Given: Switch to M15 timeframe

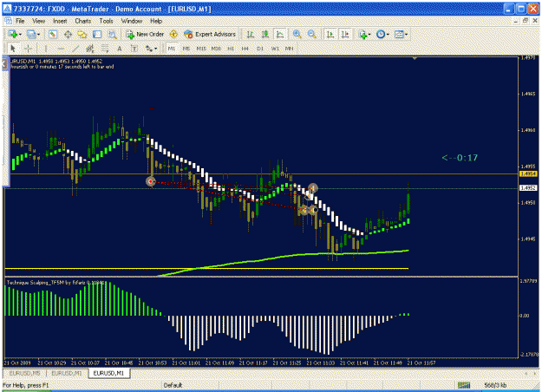Looking at the screenshot, I should [201, 49].
